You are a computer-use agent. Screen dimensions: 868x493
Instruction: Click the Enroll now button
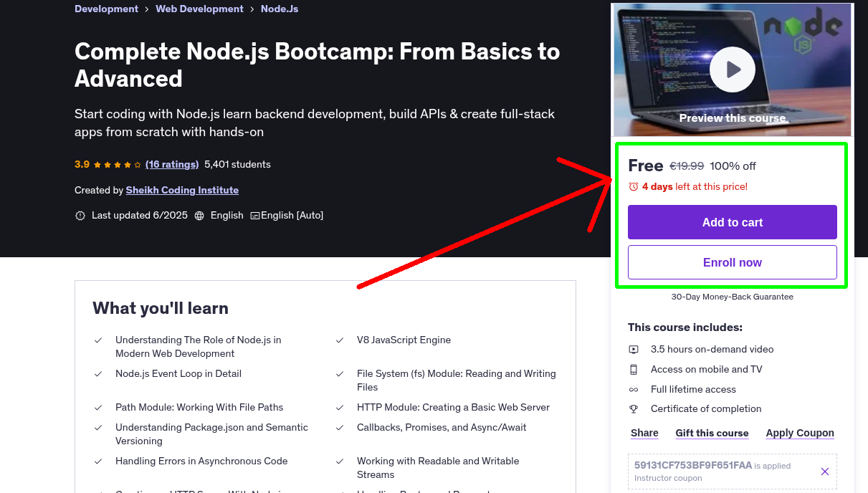point(733,262)
